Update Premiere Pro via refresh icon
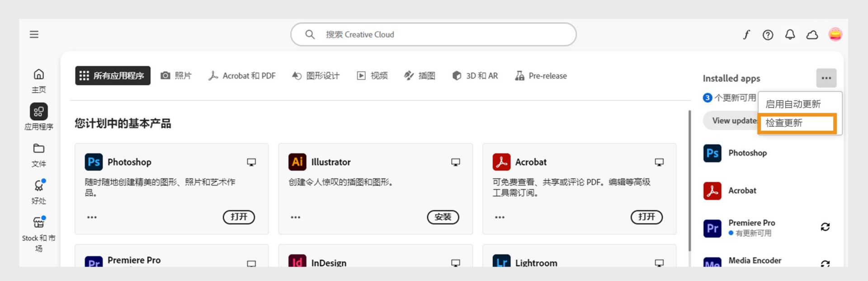The image size is (868, 281). [825, 227]
